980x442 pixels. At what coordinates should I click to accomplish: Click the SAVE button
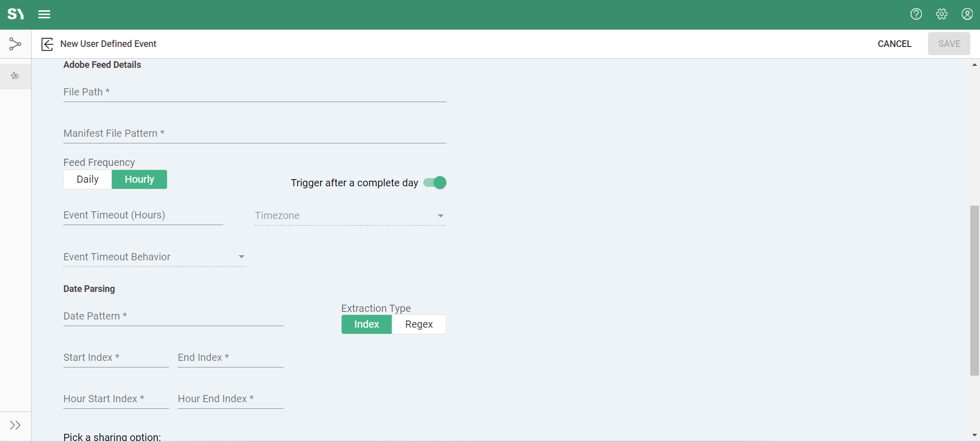[x=949, y=44]
